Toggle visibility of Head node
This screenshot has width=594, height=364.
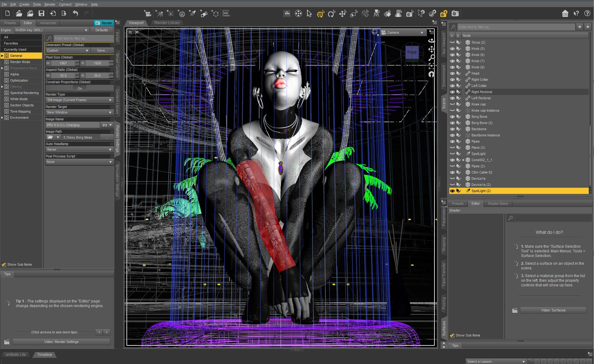point(452,73)
